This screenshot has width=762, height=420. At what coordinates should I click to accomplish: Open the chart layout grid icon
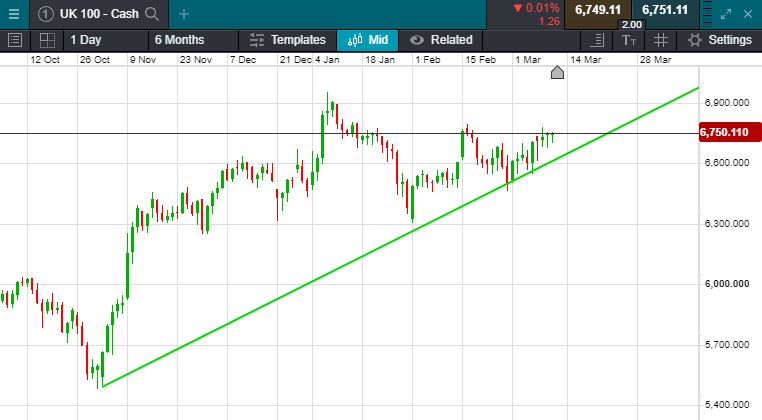tap(46, 40)
